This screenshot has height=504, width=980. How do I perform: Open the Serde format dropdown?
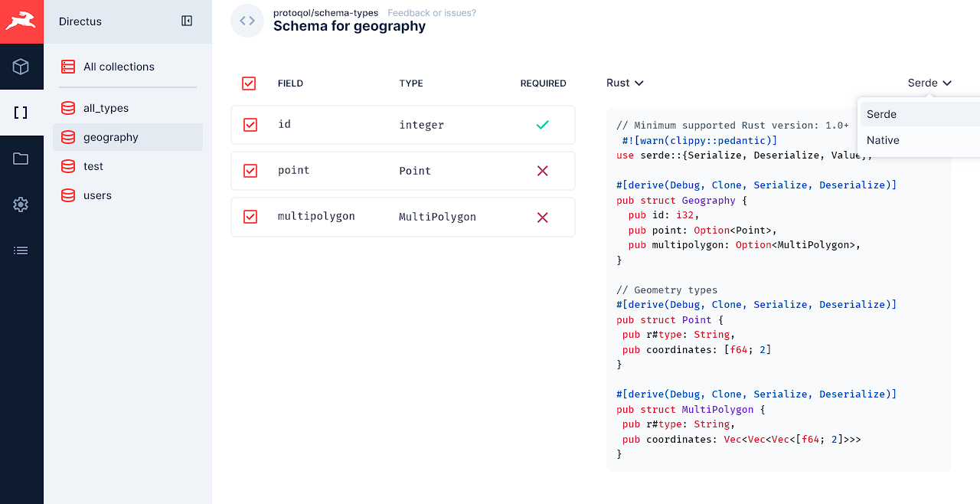pos(929,83)
